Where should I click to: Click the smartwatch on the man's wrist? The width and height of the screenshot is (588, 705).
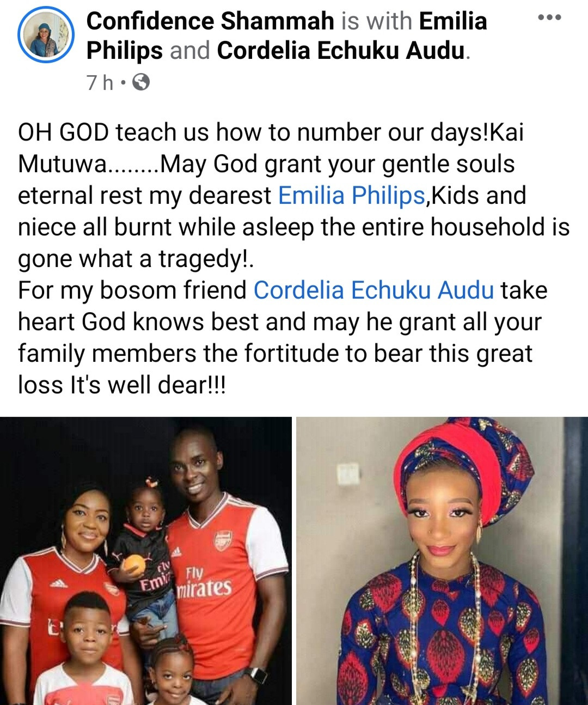256,675
